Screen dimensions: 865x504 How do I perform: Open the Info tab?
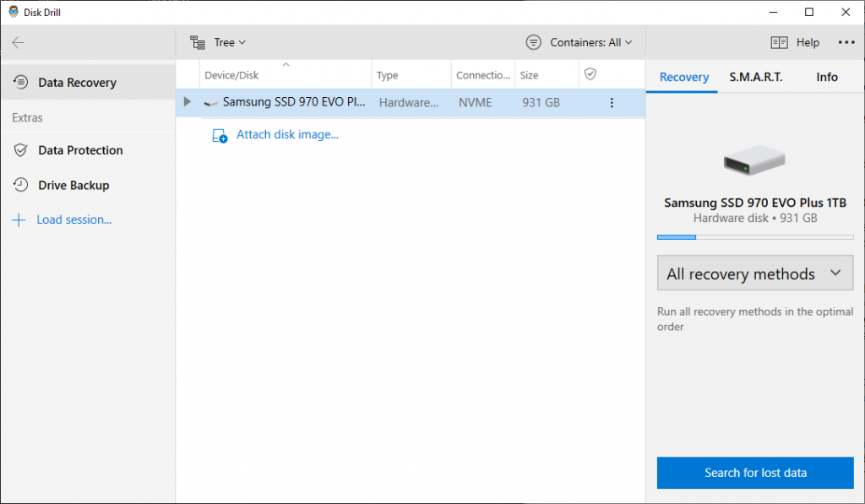[826, 76]
